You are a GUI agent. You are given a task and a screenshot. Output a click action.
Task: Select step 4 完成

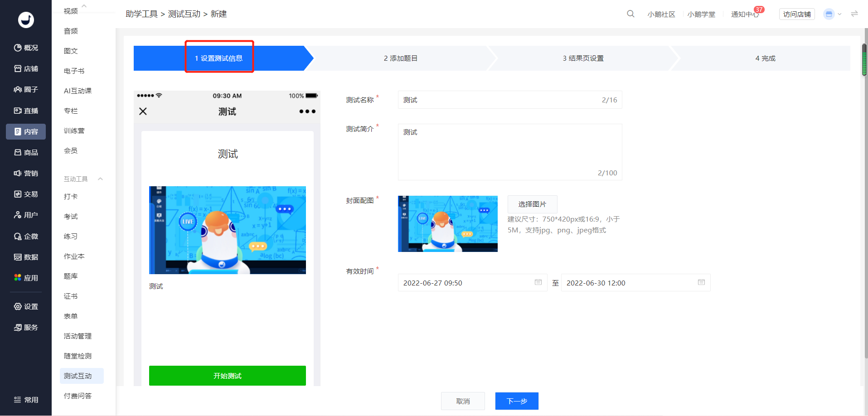tap(765, 58)
